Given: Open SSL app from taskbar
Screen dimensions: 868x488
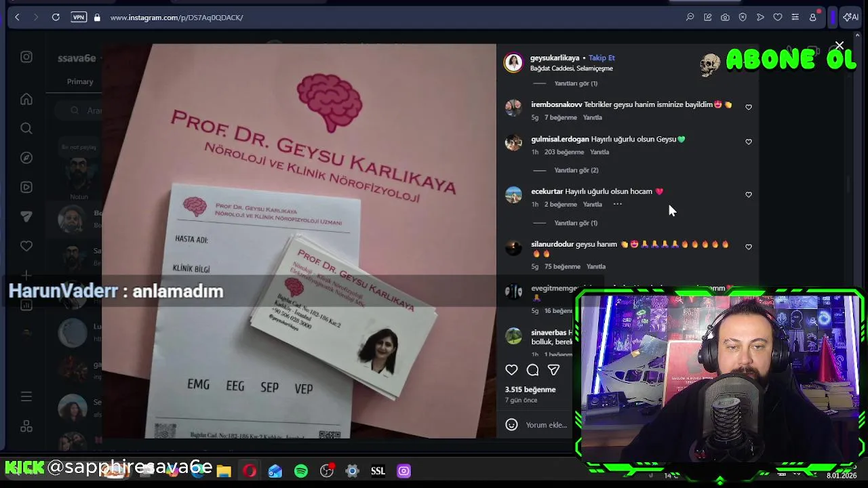Looking at the screenshot, I should (x=378, y=470).
